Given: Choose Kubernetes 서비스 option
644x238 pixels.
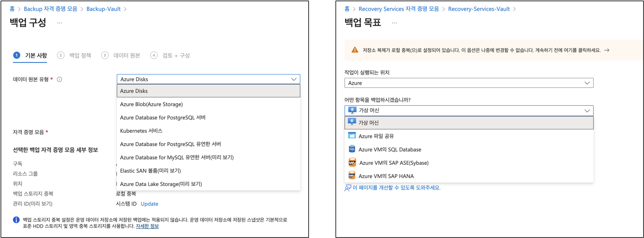Looking at the screenshot, I should click(x=209, y=131).
